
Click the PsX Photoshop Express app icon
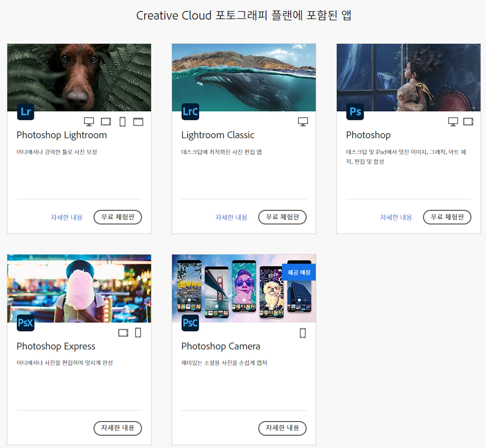[26, 323]
